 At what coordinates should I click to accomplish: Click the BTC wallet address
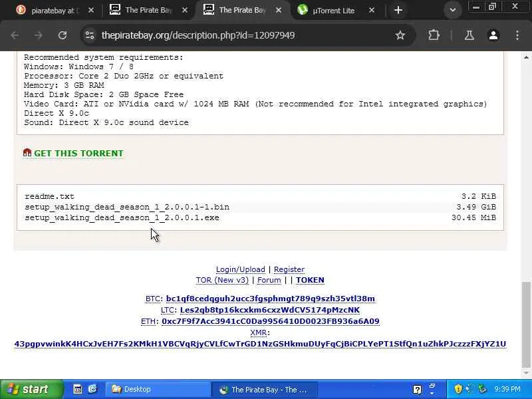(271, 299)
